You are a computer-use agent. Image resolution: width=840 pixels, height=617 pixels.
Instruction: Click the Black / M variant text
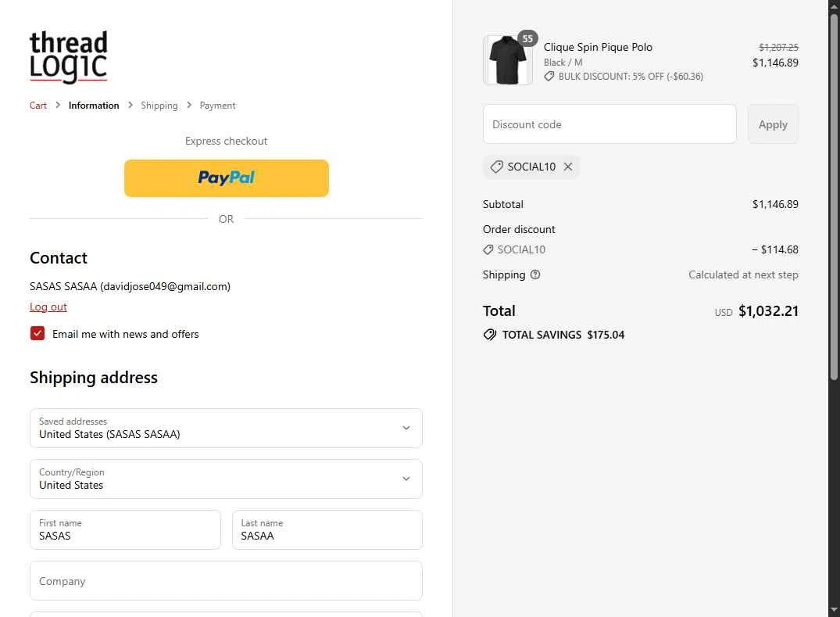(563, 63)
